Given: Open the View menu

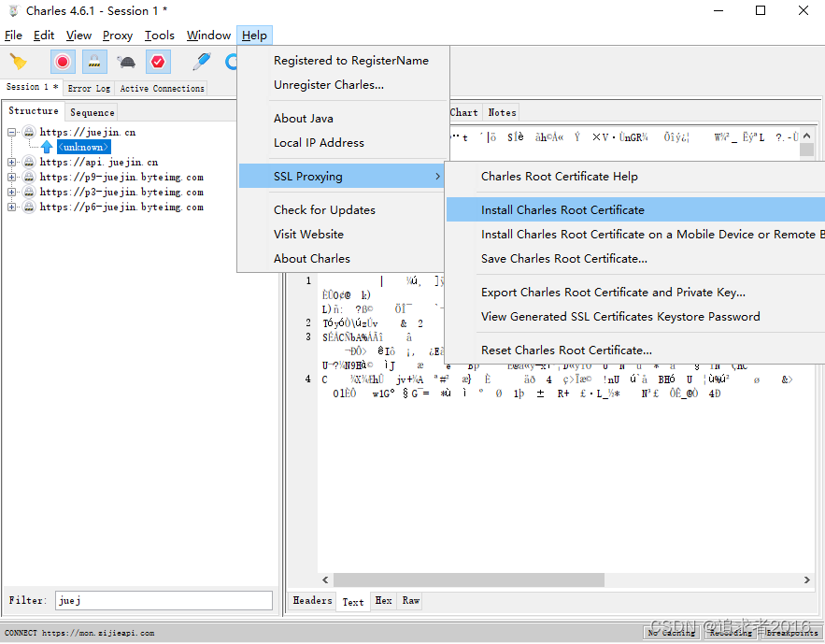Looking at the screenshot, I should 78,36.
